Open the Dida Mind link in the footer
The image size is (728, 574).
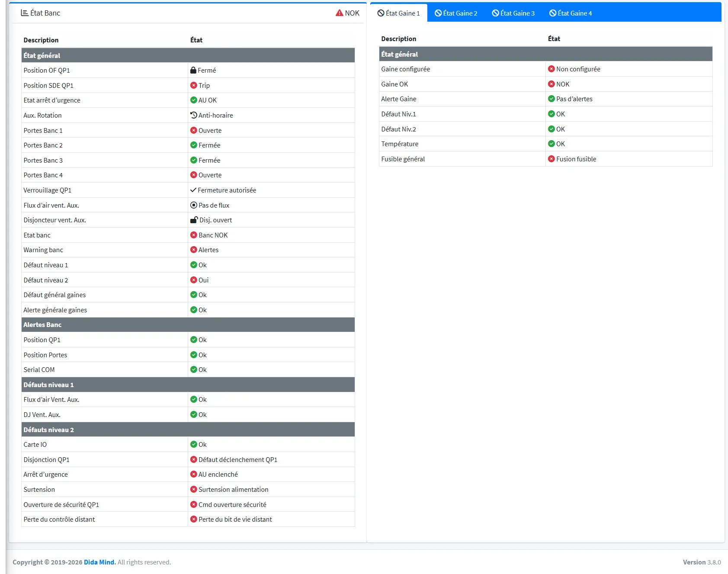point(99,562)
